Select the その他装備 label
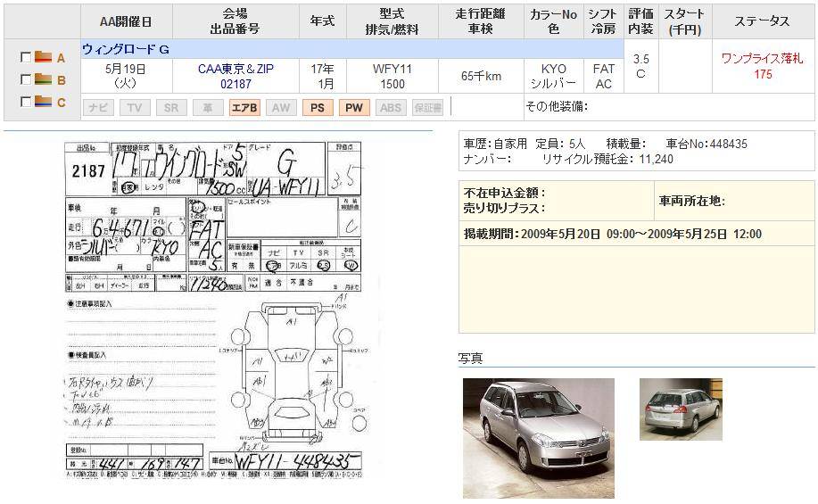818x504 pixels. [557, 106]
